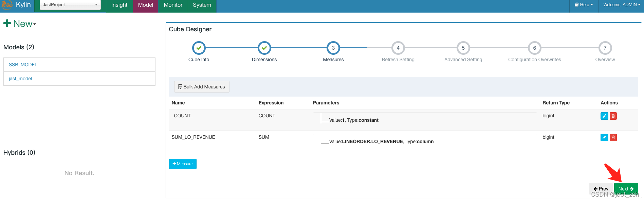Open the SSB_MODEL model link

pyautogui.click(x=23, y=65)
